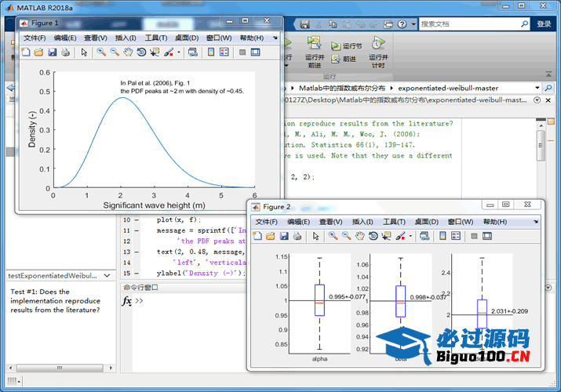Activate Zoom Out tool in Figure 2
This screenshot has height=392, width=561.
coord(346,236)
